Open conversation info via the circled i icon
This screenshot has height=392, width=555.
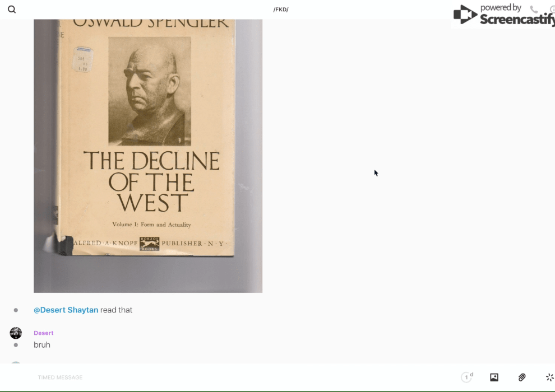(552, 10)
